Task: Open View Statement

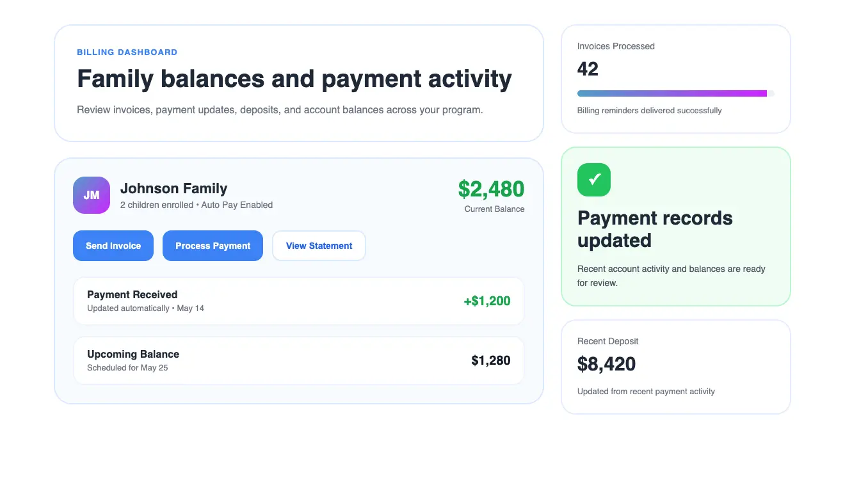Action: tap(319, 246)
